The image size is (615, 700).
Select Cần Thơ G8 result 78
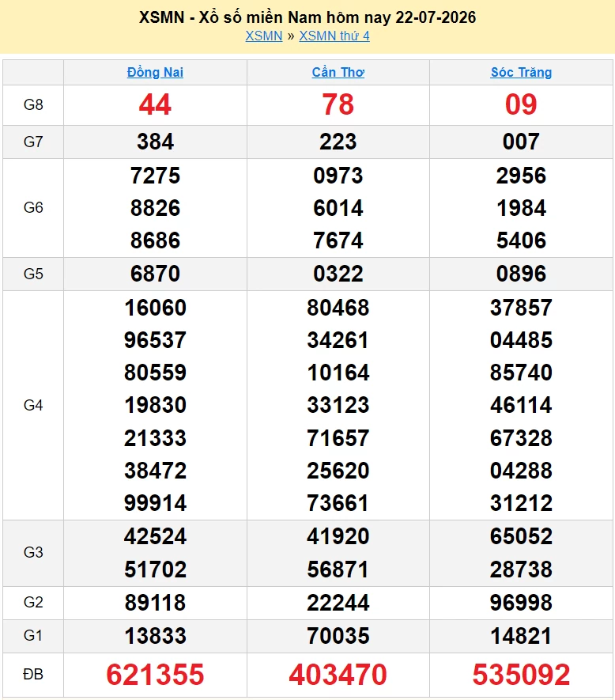[x=338, y=104]
